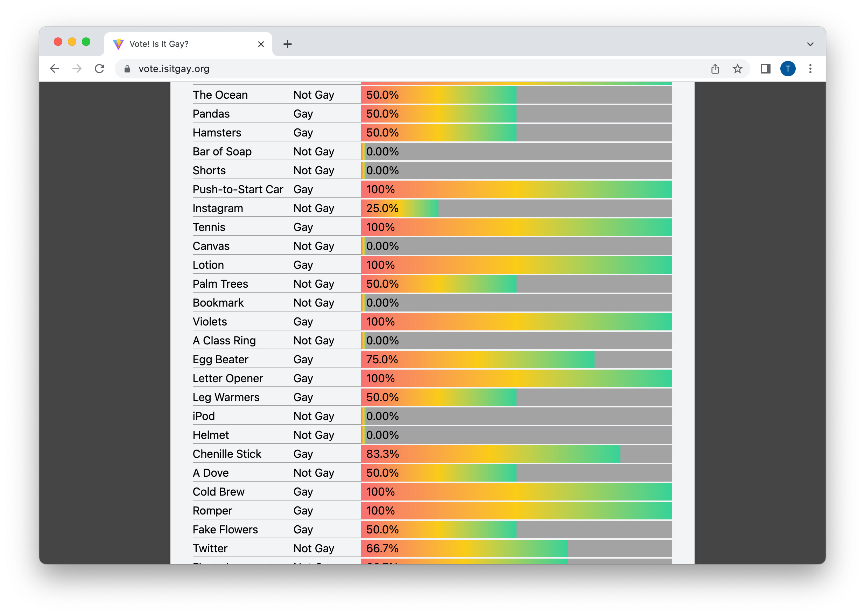Select 'A Class Ring' label
The image size is (865, 616).
[x=224, y=341]
